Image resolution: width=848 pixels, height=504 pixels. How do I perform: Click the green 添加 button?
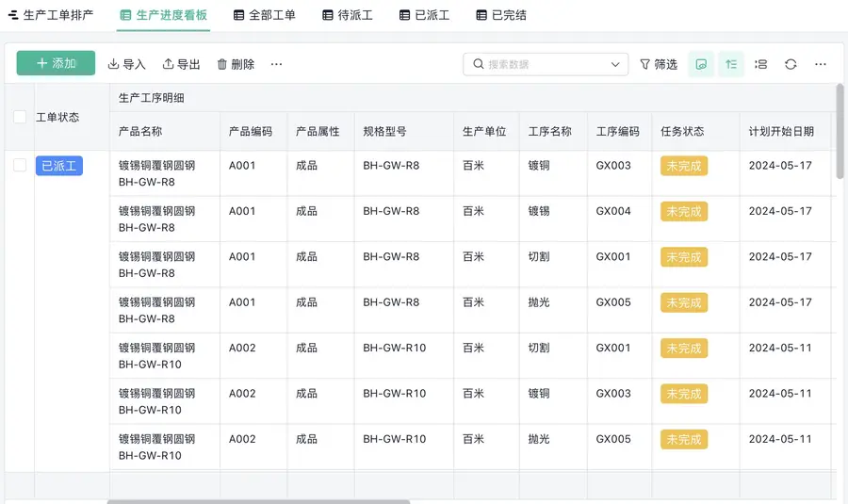(56, 63)
